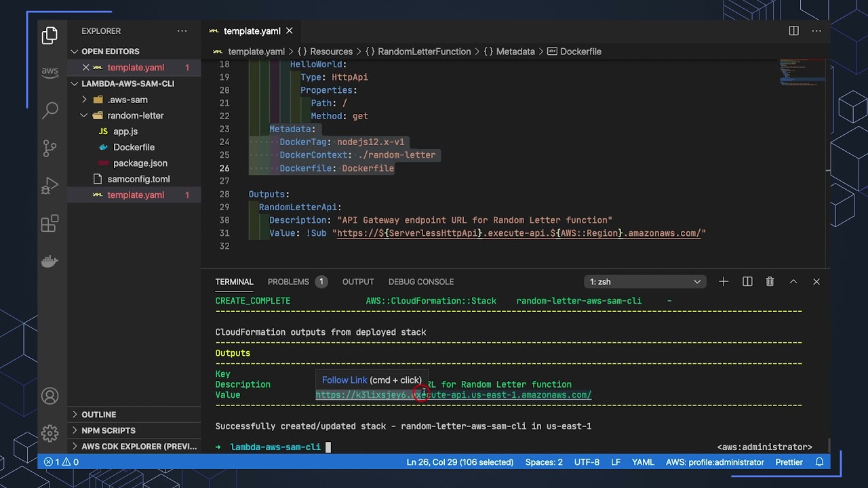
Task: Change cursor position via Ln 26, Col 29
Action: [460, 462]
